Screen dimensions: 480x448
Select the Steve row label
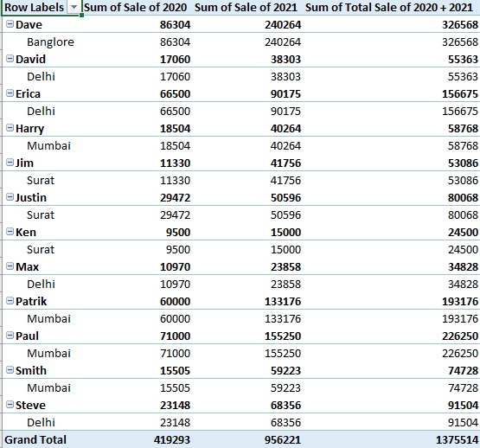point(30,405)
